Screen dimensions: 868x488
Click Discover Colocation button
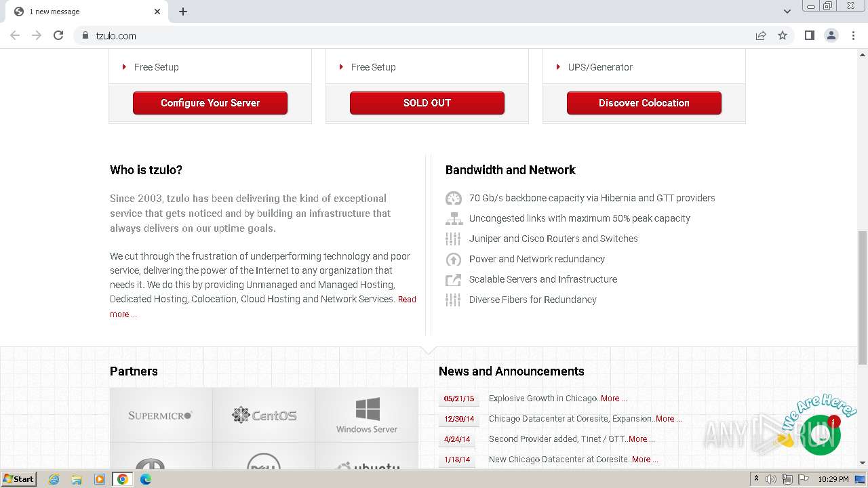point(644,103)
